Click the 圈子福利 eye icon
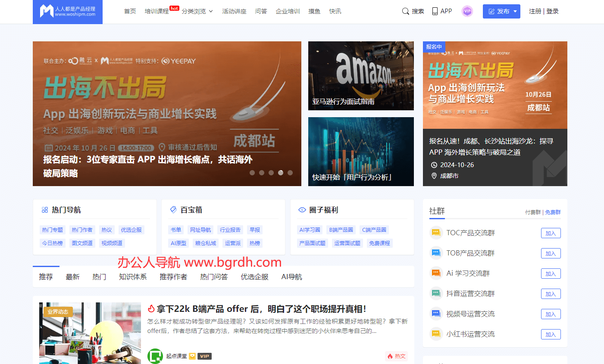Image resolution: width=604 pixels, height=364 pixels. point(302,210)
